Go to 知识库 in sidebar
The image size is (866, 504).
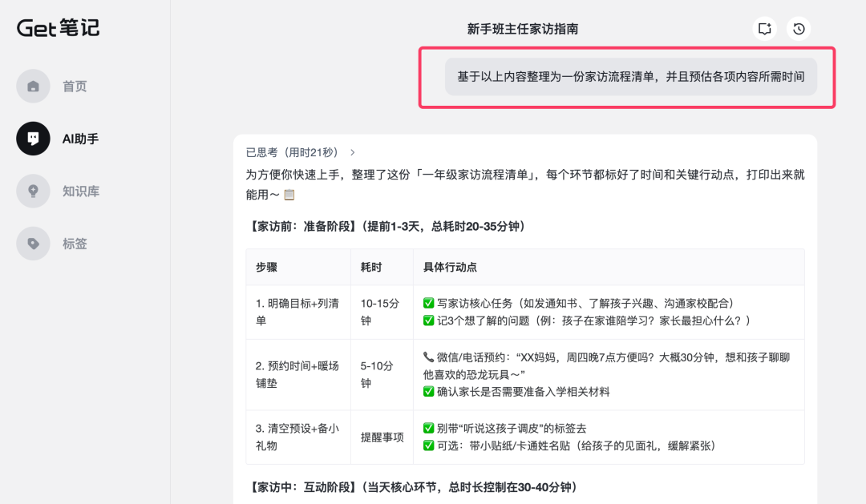coord(80,192)
